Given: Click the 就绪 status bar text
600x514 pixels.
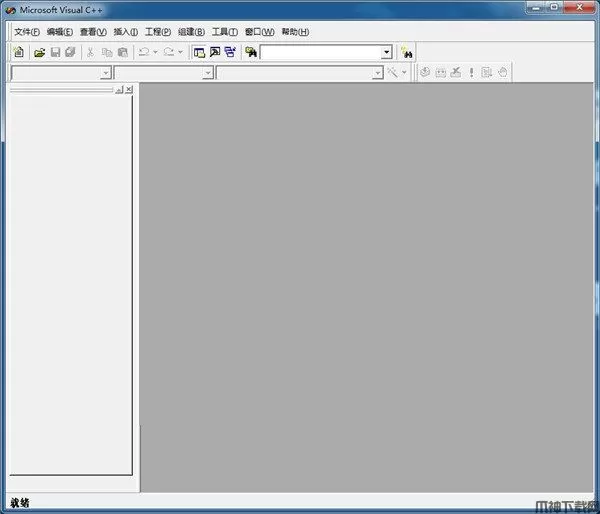Looking at the screenshot, I should pyautogui.click(x=20, y=503).
